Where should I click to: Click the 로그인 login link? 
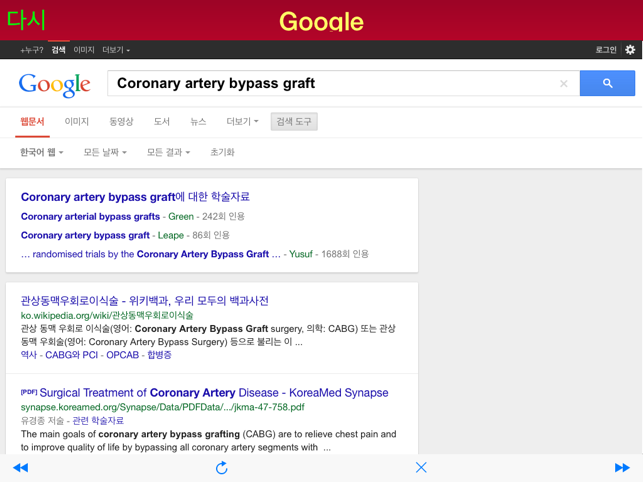[x=606, y=50]
